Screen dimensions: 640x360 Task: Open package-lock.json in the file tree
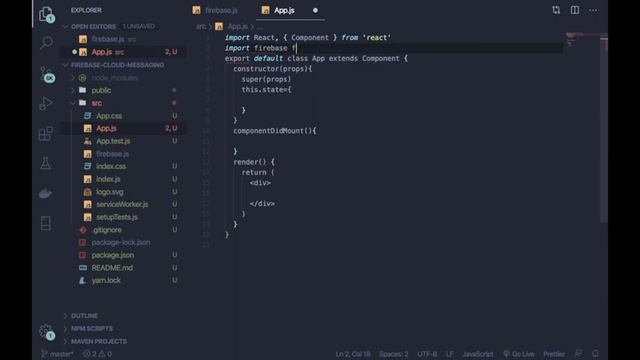pos(121,242)
